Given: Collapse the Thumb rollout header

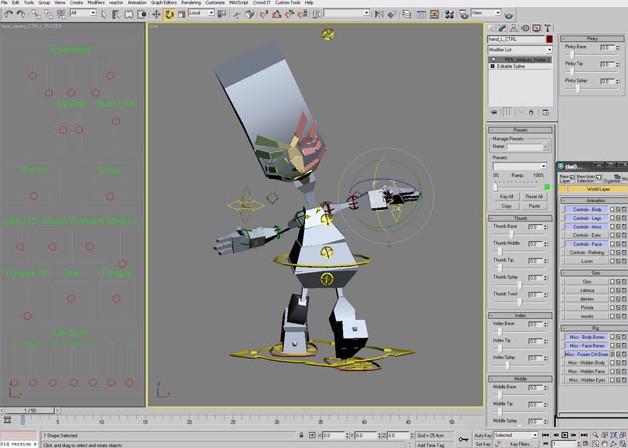Looking at the screenshot, I should 520,218.
